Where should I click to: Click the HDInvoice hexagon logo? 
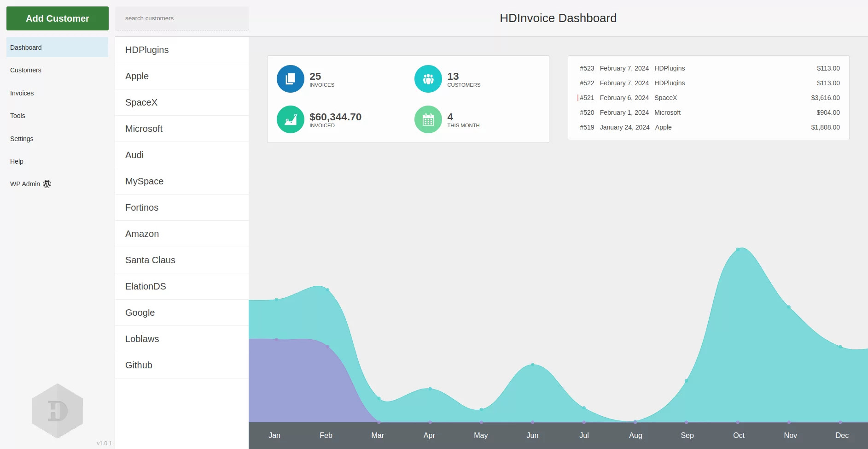[58, 411]
